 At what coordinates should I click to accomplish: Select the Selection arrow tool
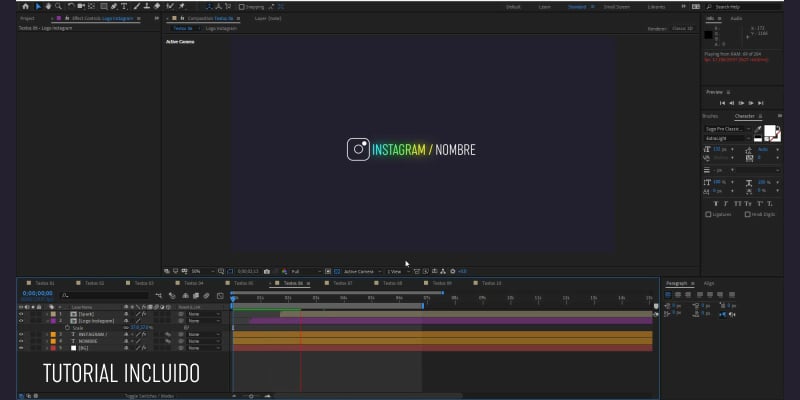[38, 7]
